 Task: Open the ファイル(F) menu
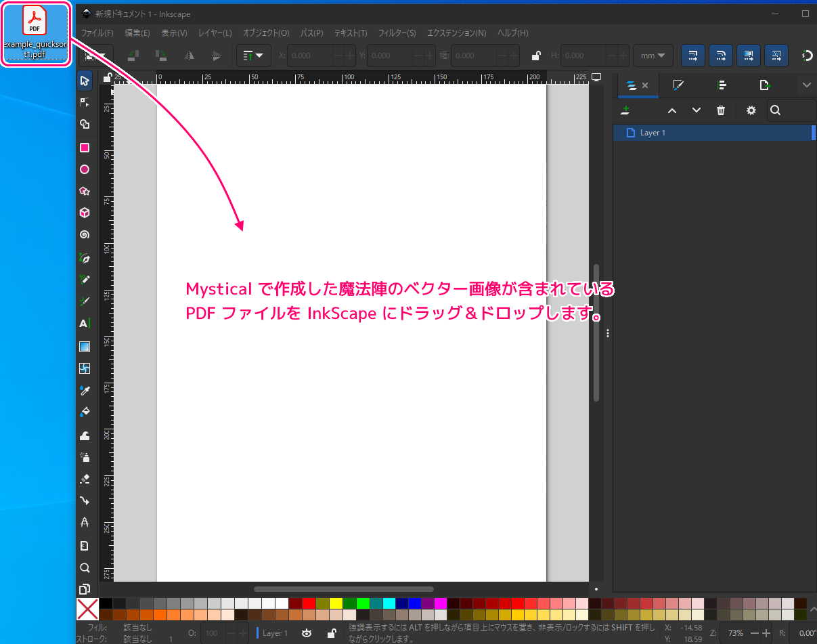(x=97, y=33)
